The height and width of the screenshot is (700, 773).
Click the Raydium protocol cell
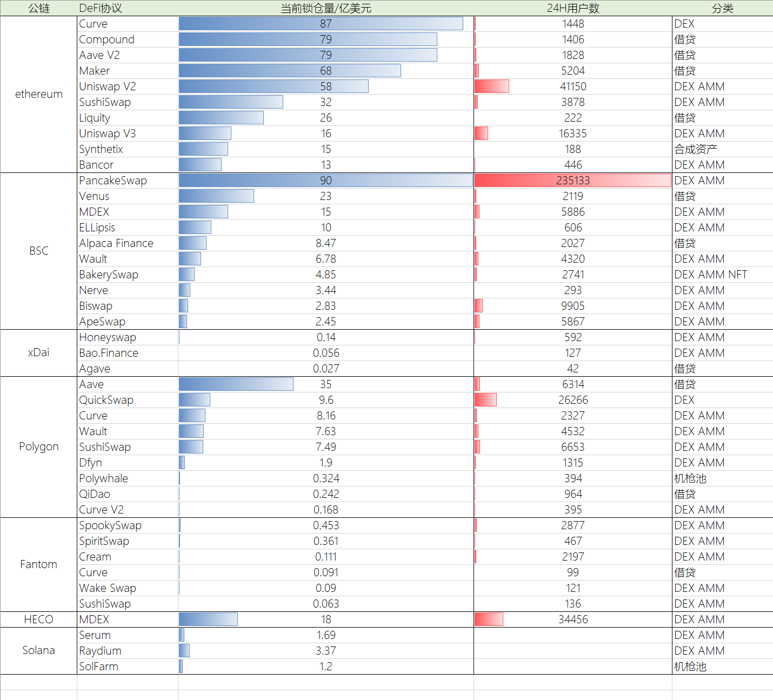[x=128, y=651]
